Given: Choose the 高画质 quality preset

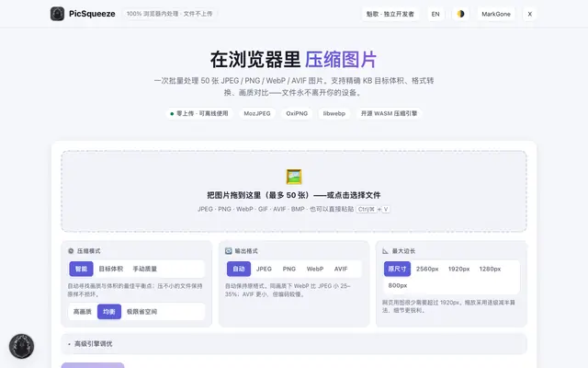Looking at the screenshot, I should (83, 312).
